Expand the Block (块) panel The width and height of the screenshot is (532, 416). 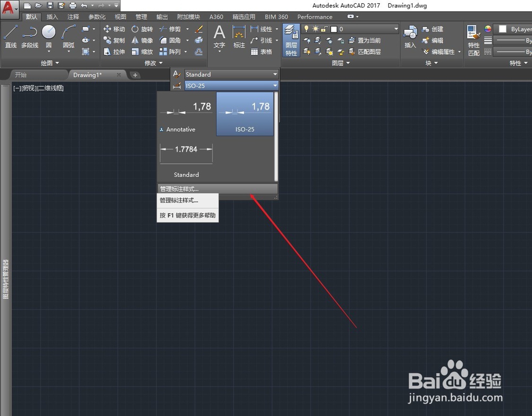tap(431, 63)
